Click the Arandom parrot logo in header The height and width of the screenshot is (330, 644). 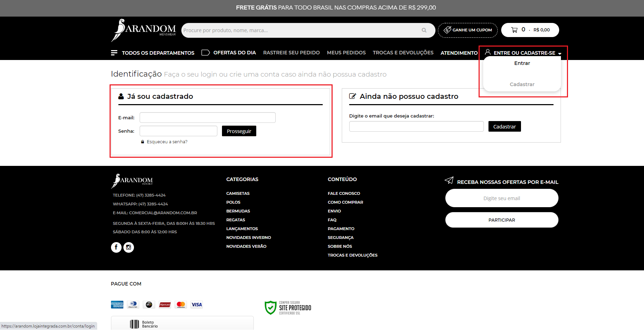pyautogui.click(x=143, y=30)
